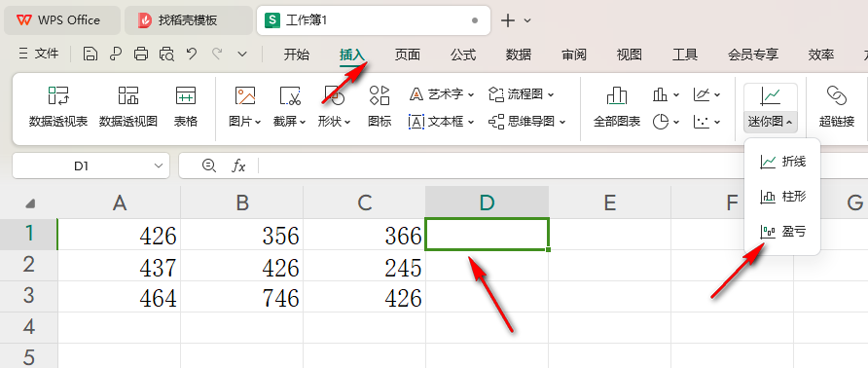Insert a 数据透视图 pivot chart
The width and height of the screenshot is (868, 368).
(128, 106)
